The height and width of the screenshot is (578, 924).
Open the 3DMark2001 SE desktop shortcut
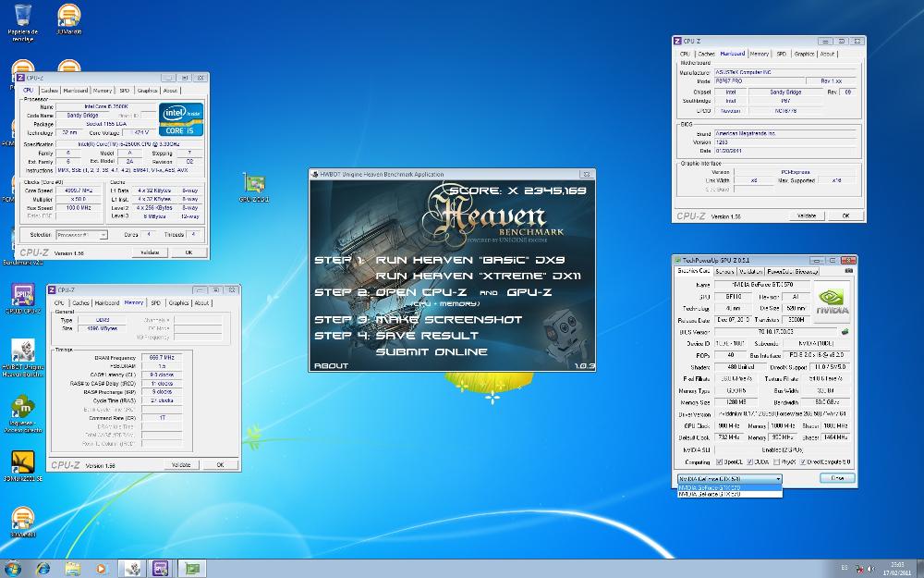tap(23, 466)
